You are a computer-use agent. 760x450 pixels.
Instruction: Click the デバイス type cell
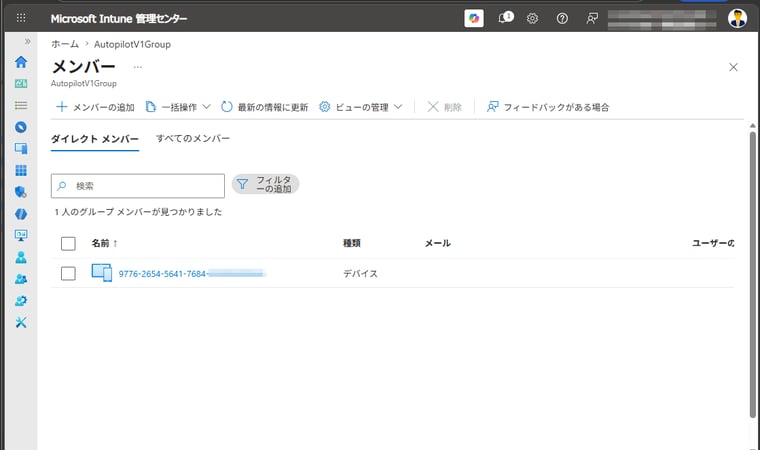pos(361,273)
